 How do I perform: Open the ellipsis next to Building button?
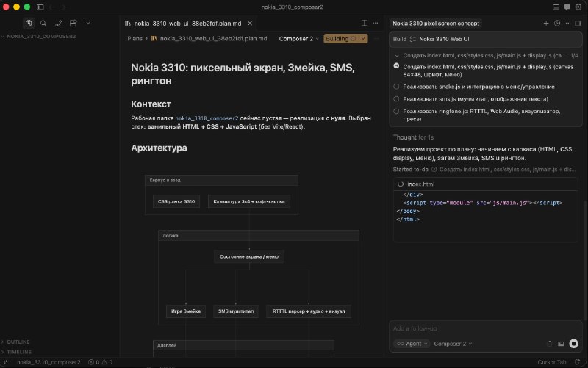pyautogui.click(x=376, y=39)
